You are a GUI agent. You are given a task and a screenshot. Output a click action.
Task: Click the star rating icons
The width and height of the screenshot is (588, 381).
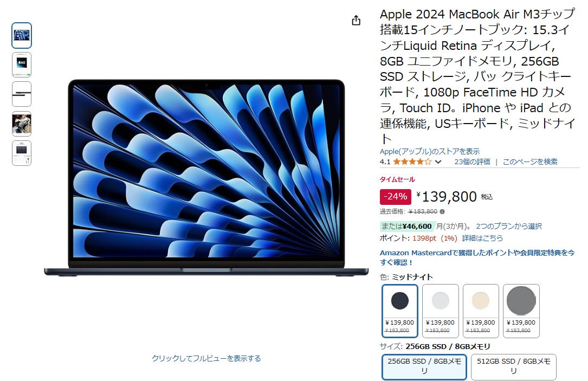(x=412, y=162)
